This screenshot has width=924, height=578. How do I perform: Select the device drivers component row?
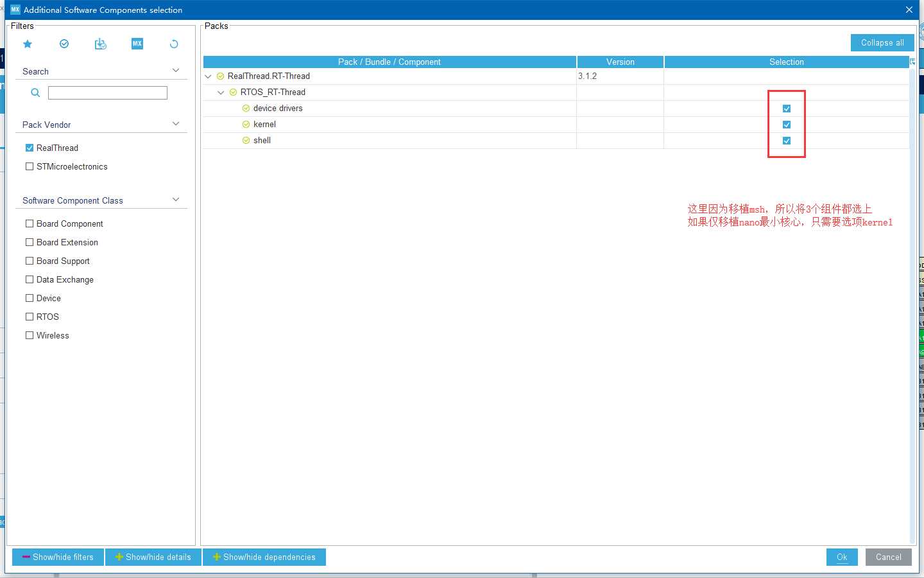coord(556,109)
